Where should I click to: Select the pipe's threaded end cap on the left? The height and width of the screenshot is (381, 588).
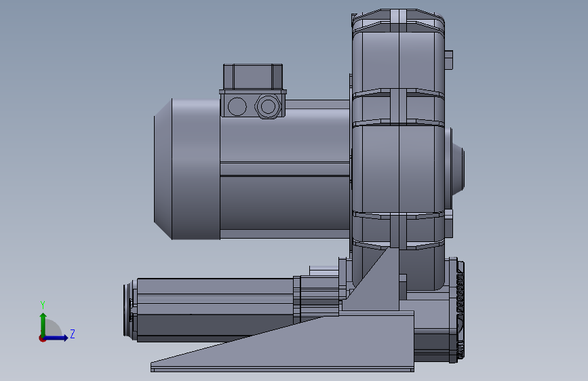(130, 310)
